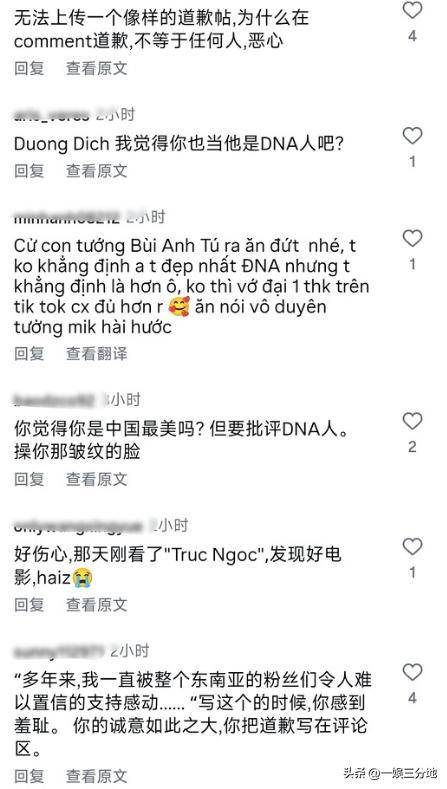Heart the Truc Ngoc movie comment
The image size is (447, 789).
coord(412,547)
